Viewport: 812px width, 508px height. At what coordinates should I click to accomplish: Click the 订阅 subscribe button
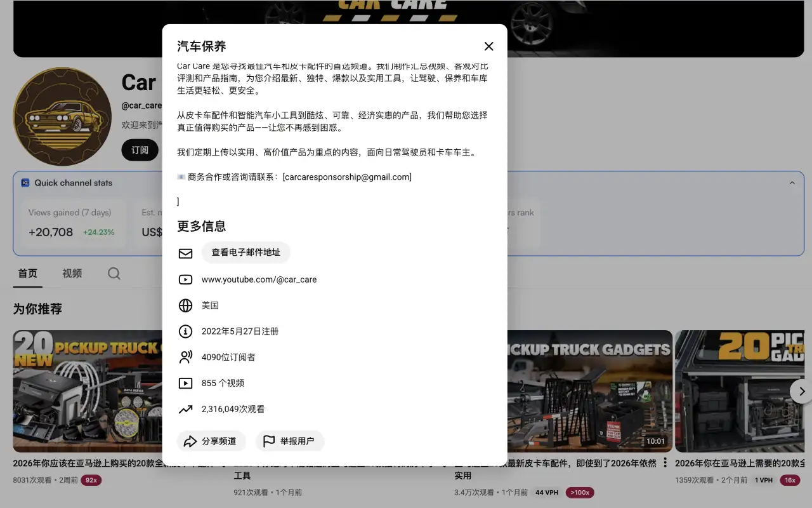coord(140,150)
